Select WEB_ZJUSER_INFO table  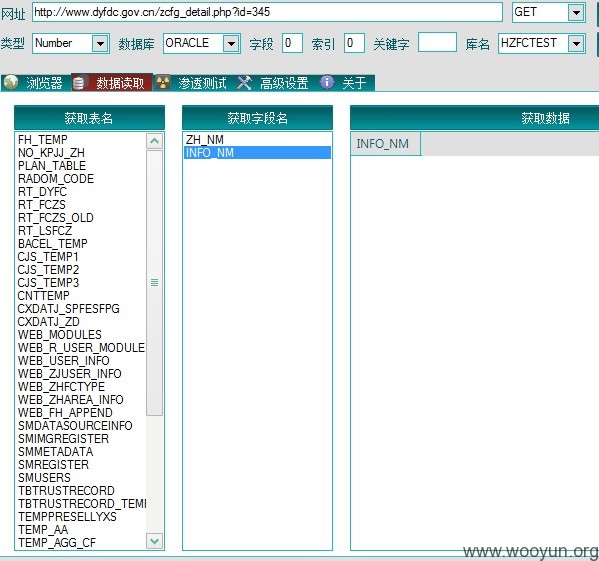point(70,373)
